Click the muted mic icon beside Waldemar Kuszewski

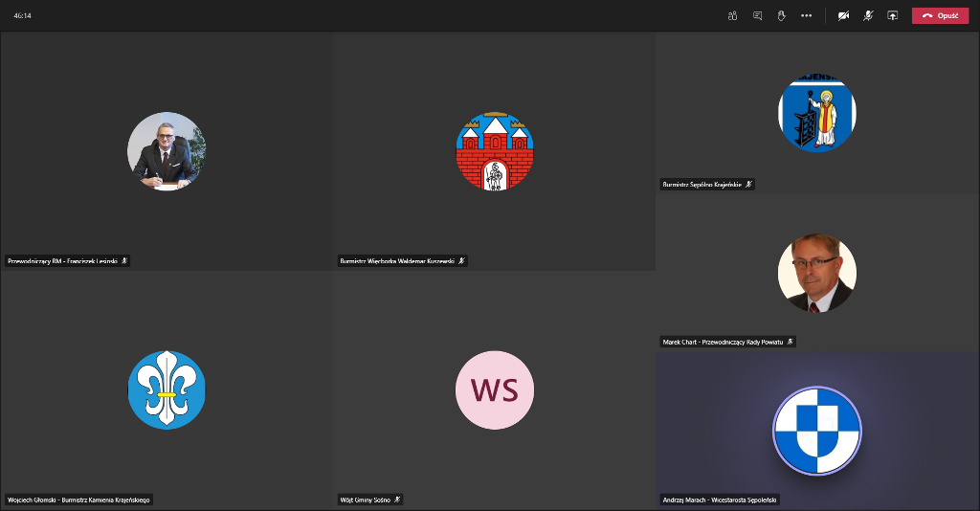coord(461,261)
